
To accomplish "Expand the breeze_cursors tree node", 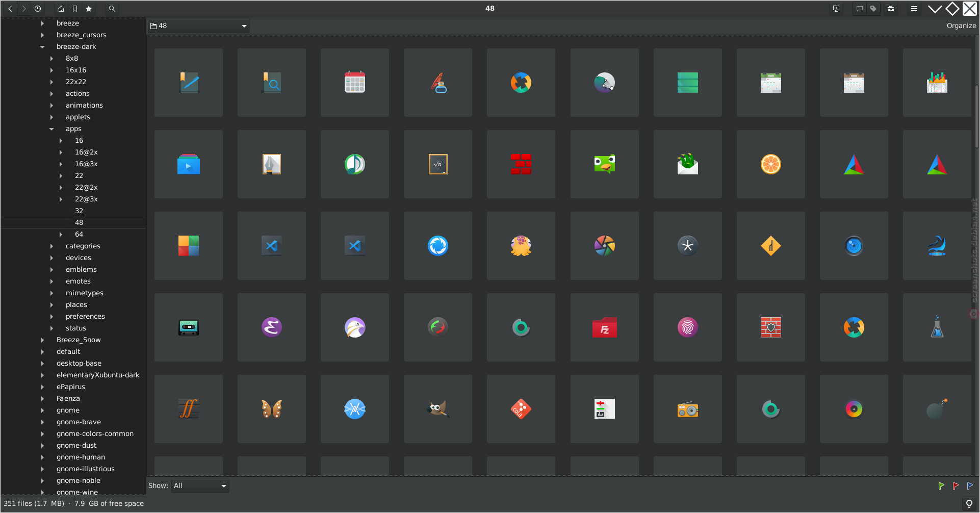I will tap(42, 35).
